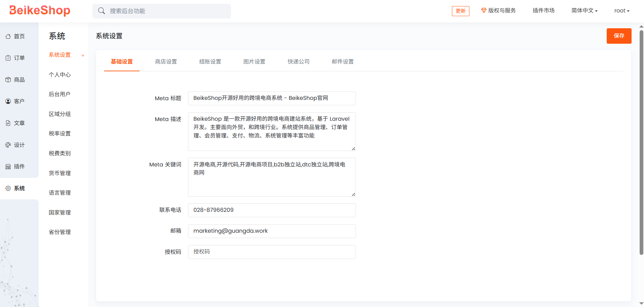Click the 授权码 field label

pos(173,252)
